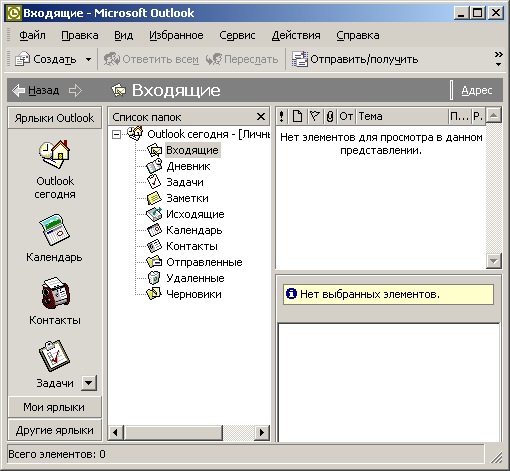Open the Задачи shortcut icon

click(54, 356)
